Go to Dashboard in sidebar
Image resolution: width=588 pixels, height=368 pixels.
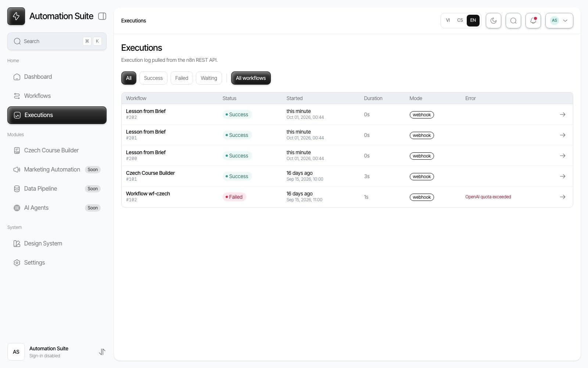pyautogui.click(x=57, y=77)
